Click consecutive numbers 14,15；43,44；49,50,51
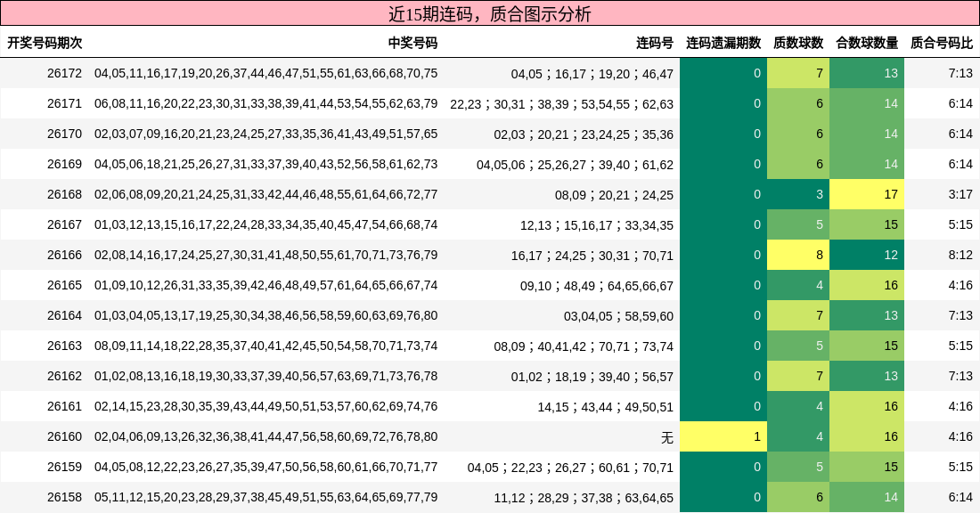This screenshot has width=980, height=513. pos(605,407)
